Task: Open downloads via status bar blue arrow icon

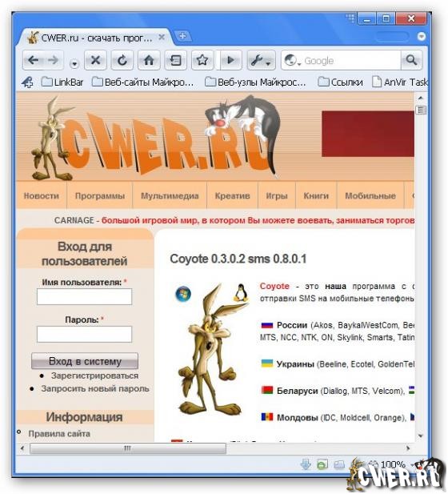Action: coord(306,464)
